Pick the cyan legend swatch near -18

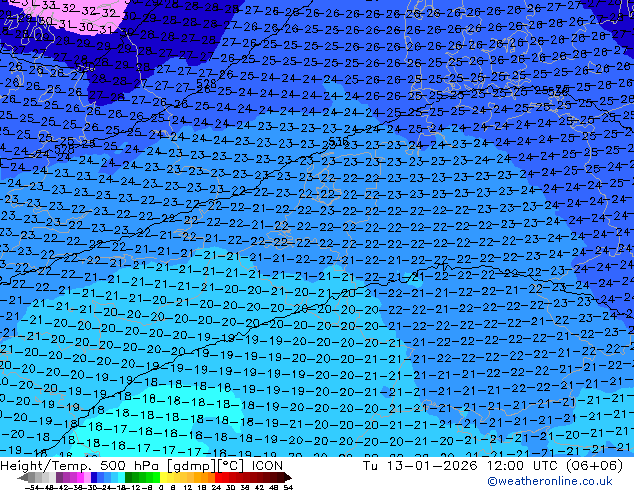122,478
